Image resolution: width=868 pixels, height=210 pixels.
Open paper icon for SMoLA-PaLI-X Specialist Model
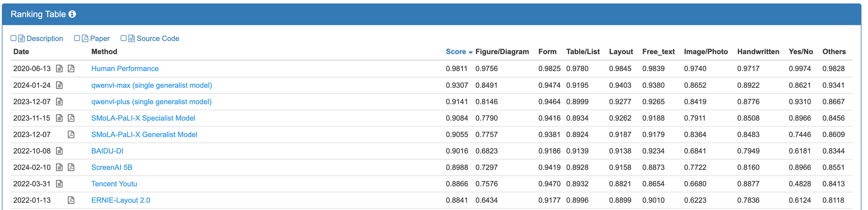[71, 118]
